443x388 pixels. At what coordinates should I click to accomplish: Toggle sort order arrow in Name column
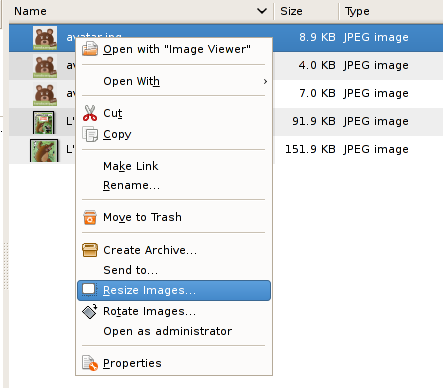pyautogui.click(x=262, y=11)
